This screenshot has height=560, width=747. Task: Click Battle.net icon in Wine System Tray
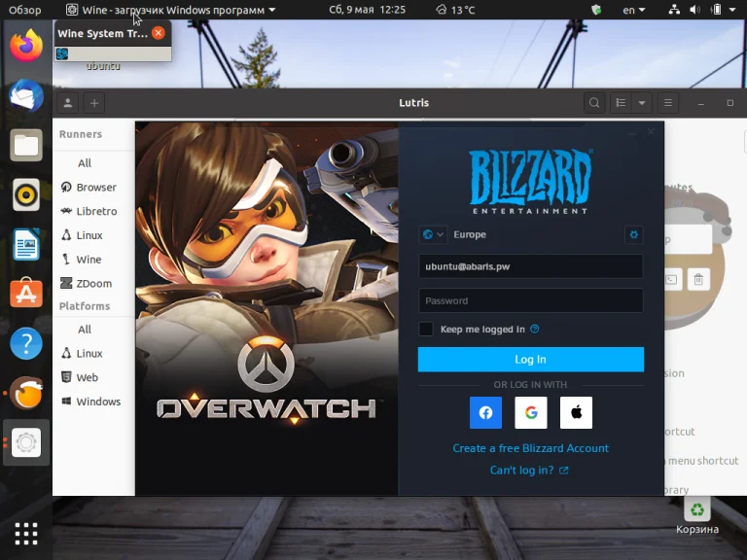(x=62, y=53)
